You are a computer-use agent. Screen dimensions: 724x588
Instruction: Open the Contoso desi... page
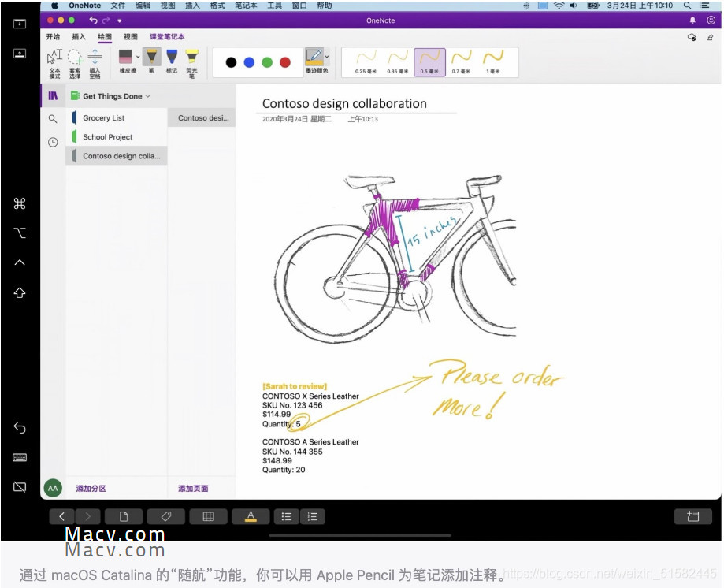coord(202,117)
